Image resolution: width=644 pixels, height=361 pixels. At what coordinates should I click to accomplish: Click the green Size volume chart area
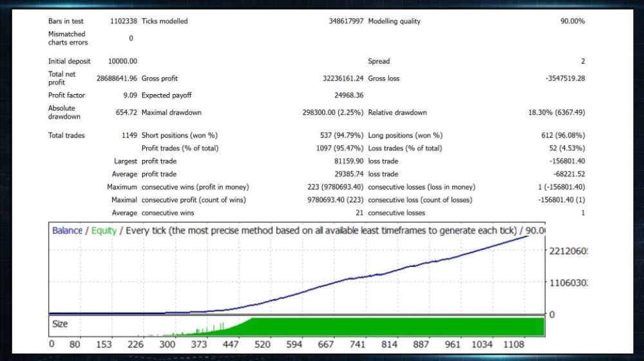point(397,327)
